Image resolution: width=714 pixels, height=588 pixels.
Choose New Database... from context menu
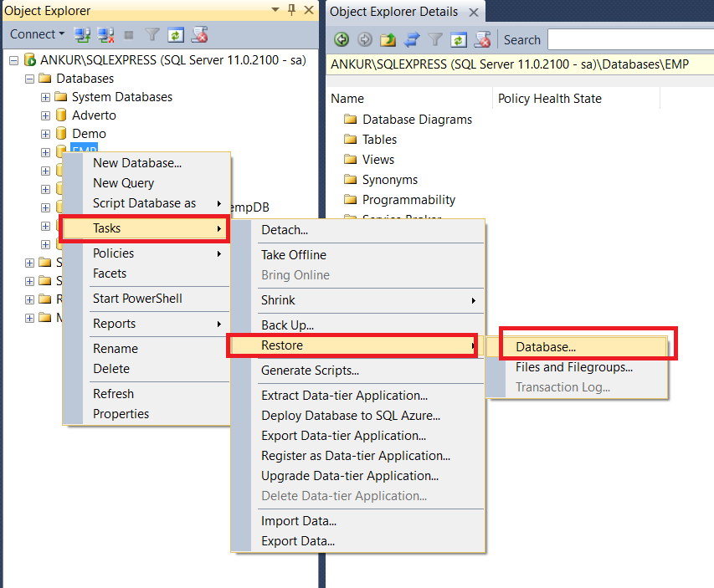coord(146,163)
